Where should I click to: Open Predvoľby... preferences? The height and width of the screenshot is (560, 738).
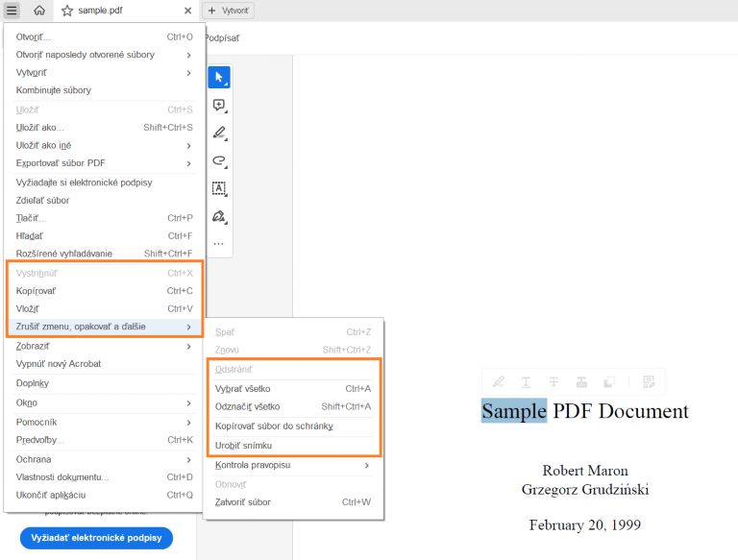[104, 440]
